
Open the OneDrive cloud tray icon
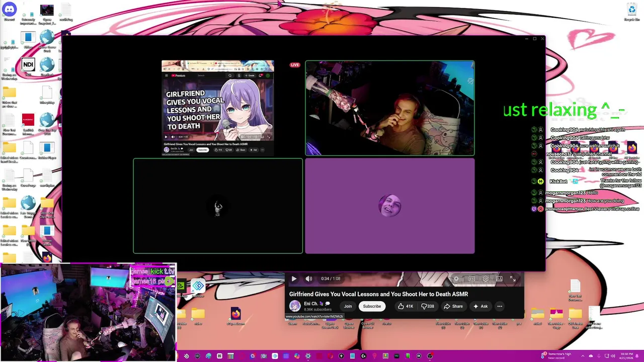coord(591,356)
